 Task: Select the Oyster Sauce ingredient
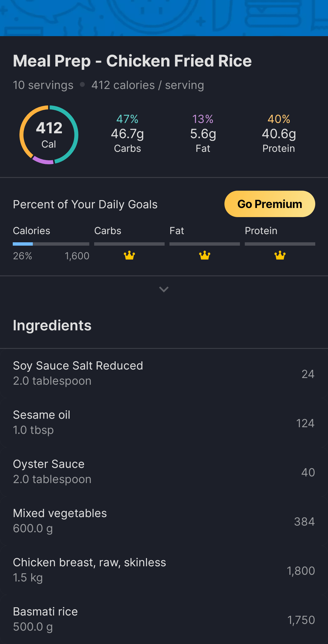(164, 472)
